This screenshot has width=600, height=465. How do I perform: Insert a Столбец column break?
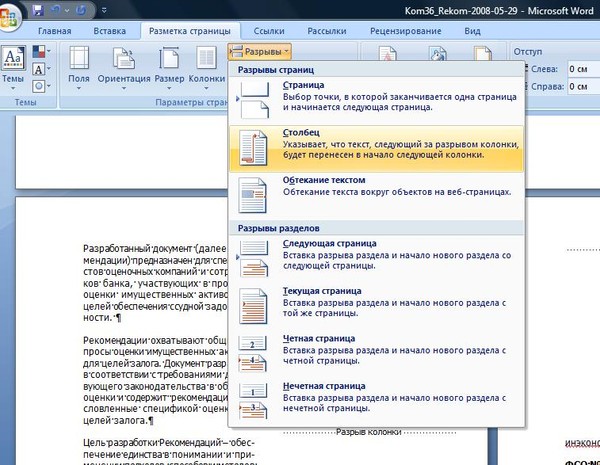(x=377, y=148)
